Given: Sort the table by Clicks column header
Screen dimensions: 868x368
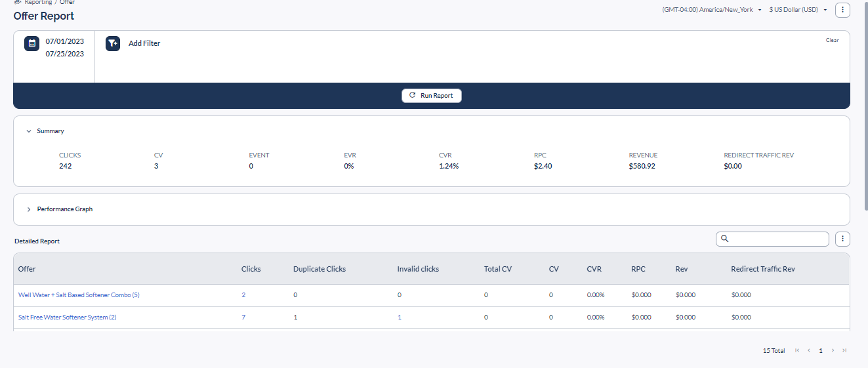Looking at the screenshot, I should [251, 269].
